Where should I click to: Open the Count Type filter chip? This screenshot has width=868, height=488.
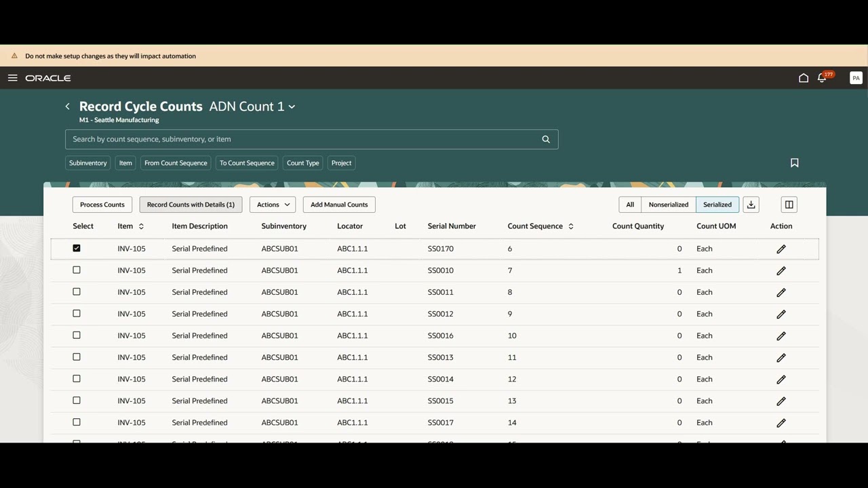coord(302,163)
